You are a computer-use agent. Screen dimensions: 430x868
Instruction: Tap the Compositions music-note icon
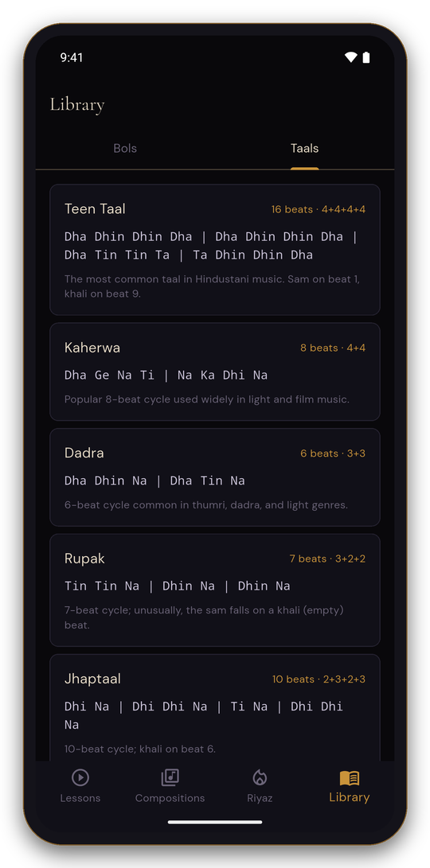170,777
